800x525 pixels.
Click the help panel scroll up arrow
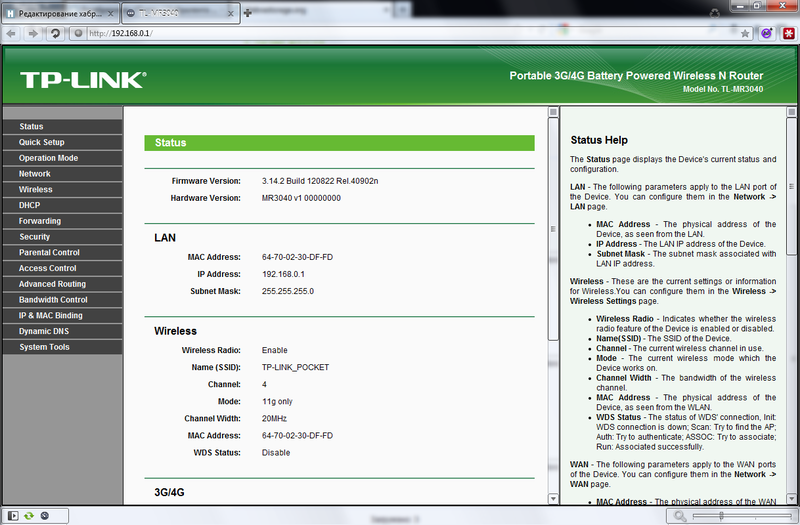pyautogui.click(x=791, y=112)
